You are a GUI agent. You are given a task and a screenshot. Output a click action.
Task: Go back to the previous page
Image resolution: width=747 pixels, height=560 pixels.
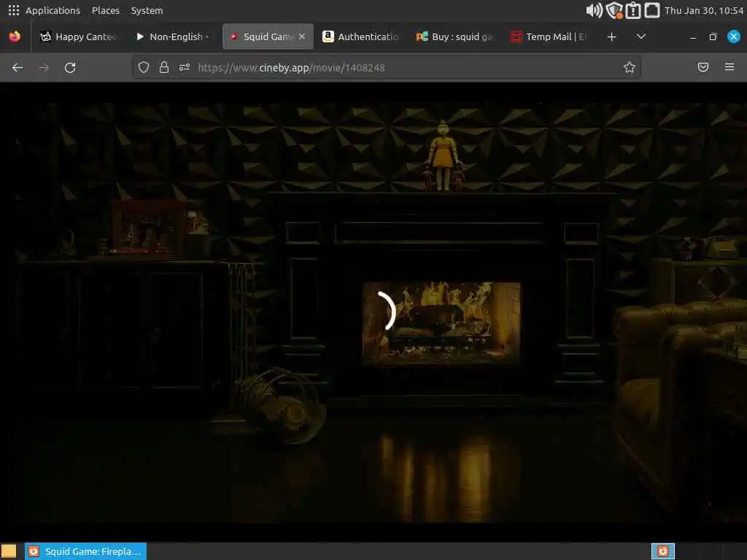[x=18, y=68]
